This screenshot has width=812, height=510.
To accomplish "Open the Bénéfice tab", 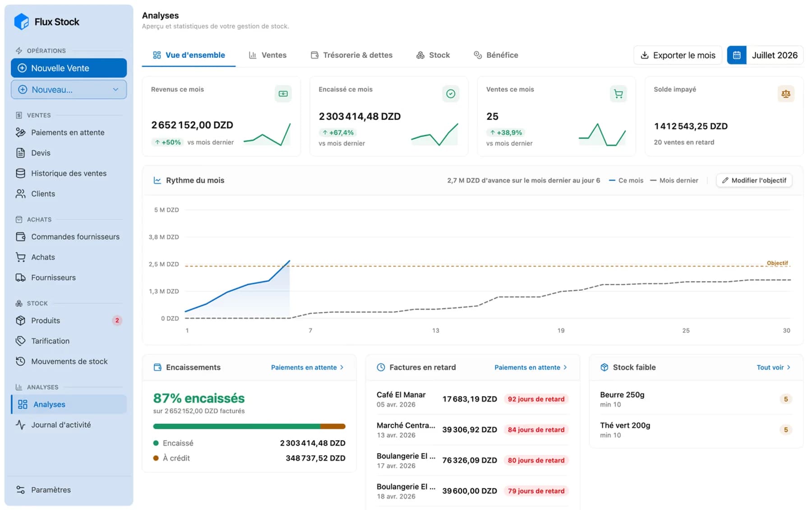I will click(496, 55).
